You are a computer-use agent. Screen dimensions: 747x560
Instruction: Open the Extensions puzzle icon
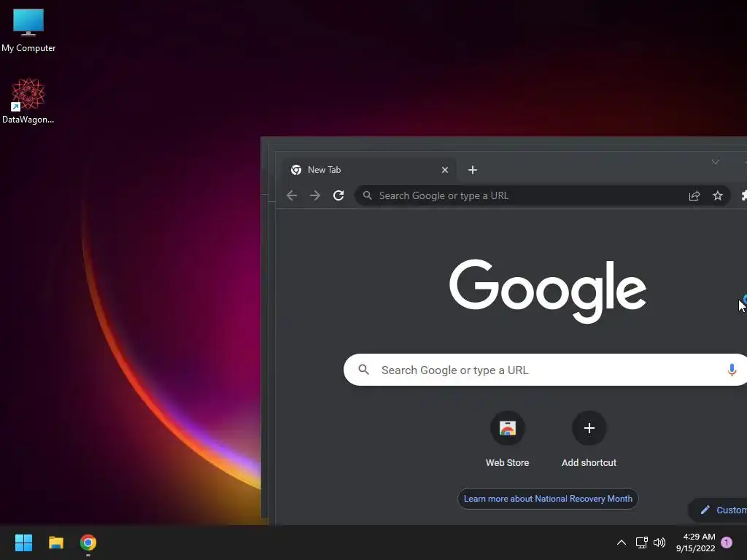(x=743, y=195)
